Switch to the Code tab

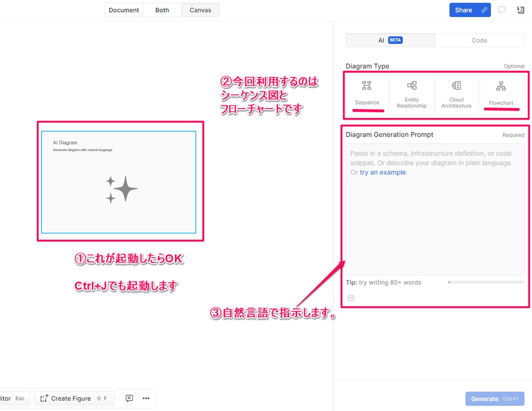coord(479,40)
